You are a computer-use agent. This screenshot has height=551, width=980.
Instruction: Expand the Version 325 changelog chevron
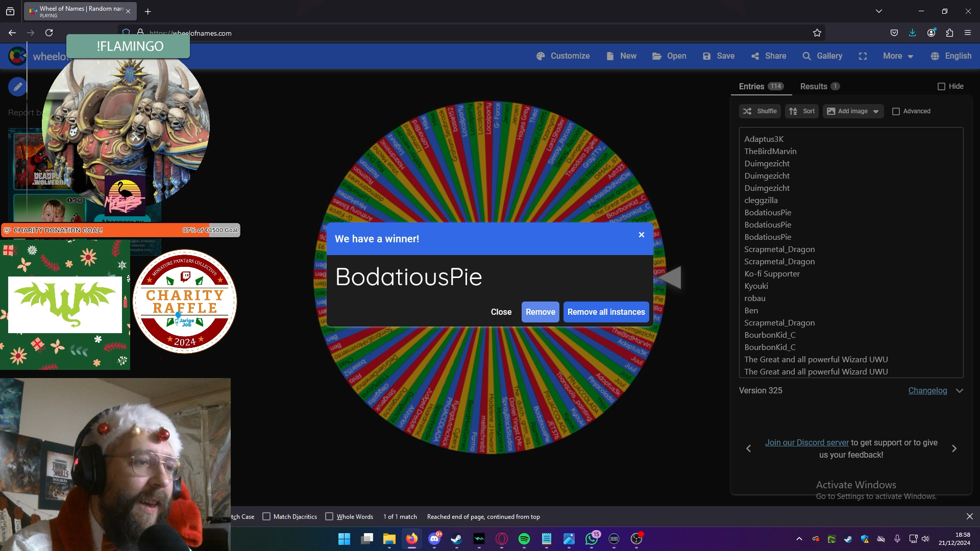[x=960, y=391]
